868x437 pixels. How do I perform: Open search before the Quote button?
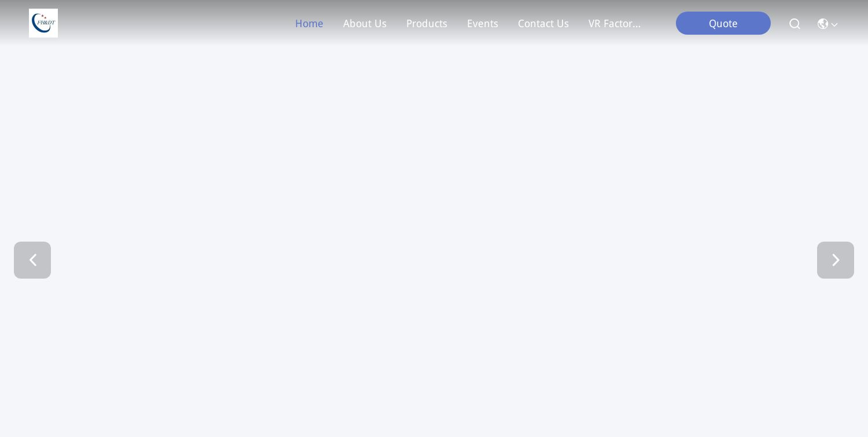(795, 24)
